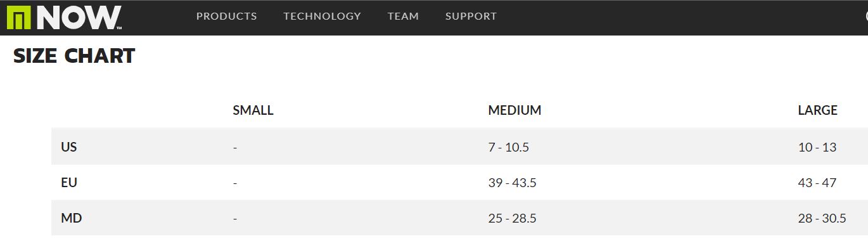The height and width of the screenshot is (248, 868).
Task: Select the large EU size 43 - 47
Action: click(x=817, y=183)
